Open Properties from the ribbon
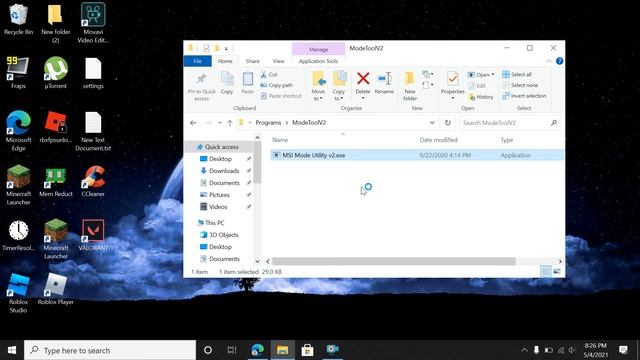Viewport: 640px width, 360px height. pos(453,84)
